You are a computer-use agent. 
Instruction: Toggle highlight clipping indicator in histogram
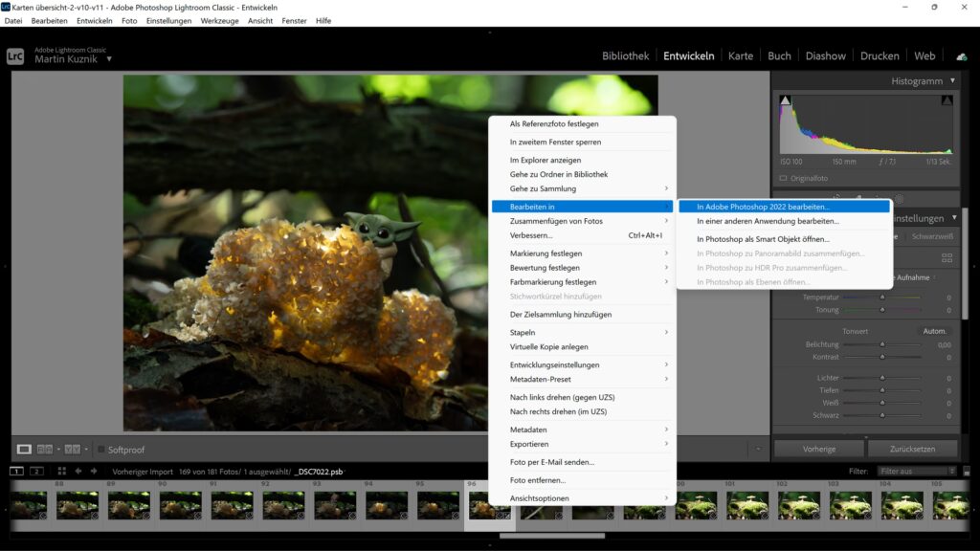point(947,100)
